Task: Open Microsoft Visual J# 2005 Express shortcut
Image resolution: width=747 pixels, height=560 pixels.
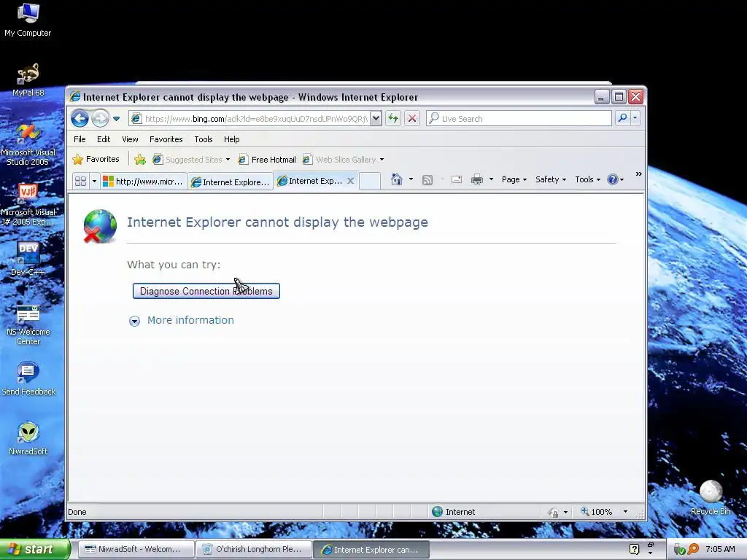Action: 28,204
